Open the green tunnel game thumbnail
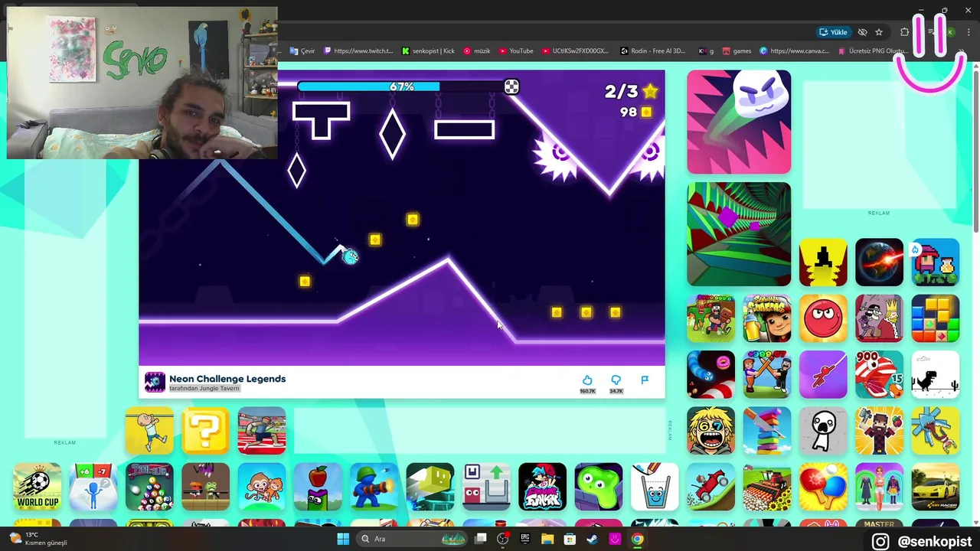This screenshot has width=980, height=551. 739,233
